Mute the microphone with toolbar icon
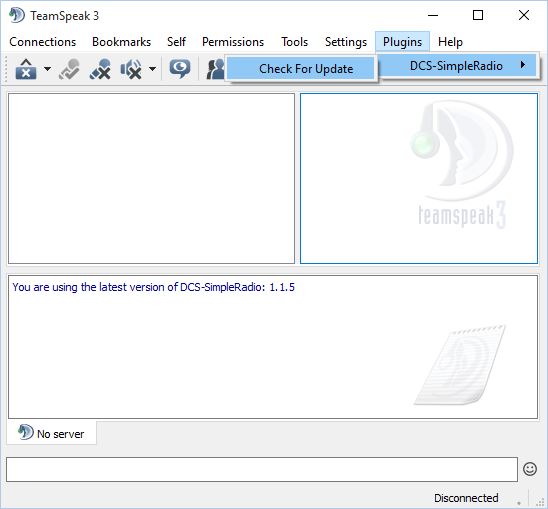 click(100, 69)
